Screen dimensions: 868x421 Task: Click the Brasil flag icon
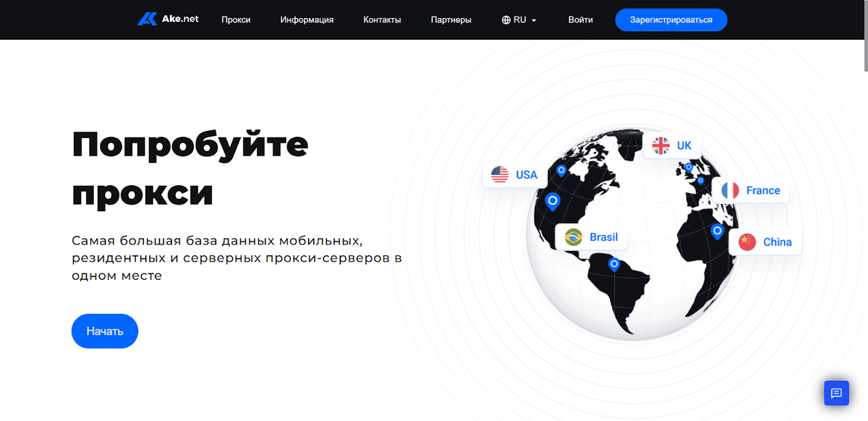pyautogui.click(x=574, y=237)
